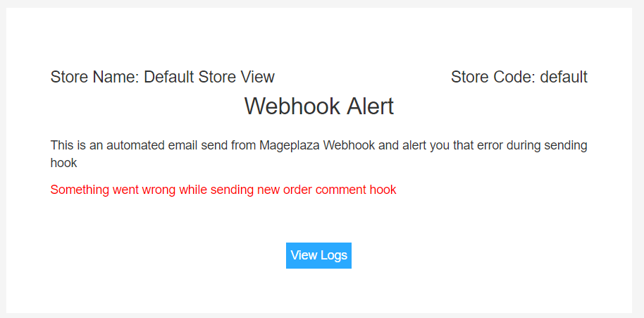The height and width of the screenshot is (318, 644).
Task: Click the word 'Webhook' in the description sentence
Action: tap(349, 146)
